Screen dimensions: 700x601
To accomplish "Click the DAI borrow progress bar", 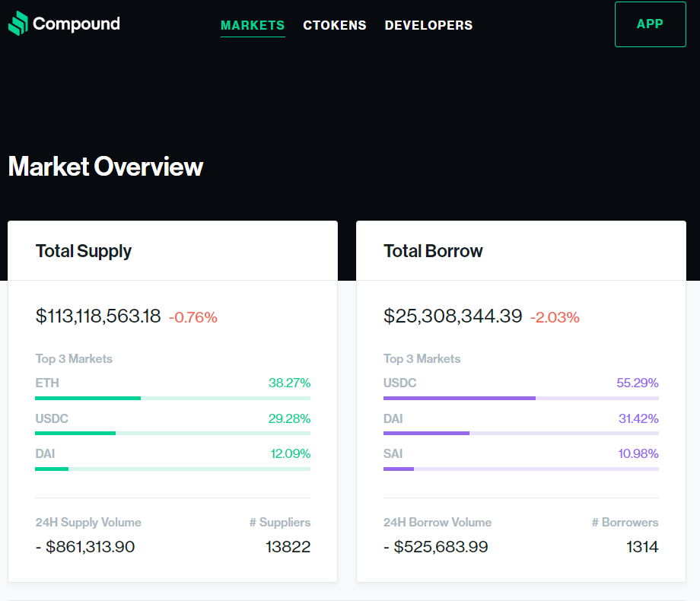I will [x=521, y=434].
